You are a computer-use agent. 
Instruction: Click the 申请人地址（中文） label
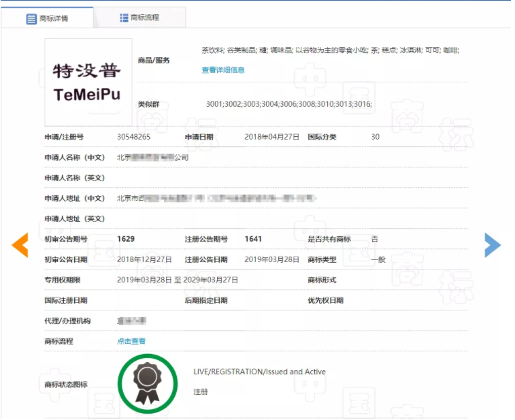pyautogui.click(x=75, y=198)
